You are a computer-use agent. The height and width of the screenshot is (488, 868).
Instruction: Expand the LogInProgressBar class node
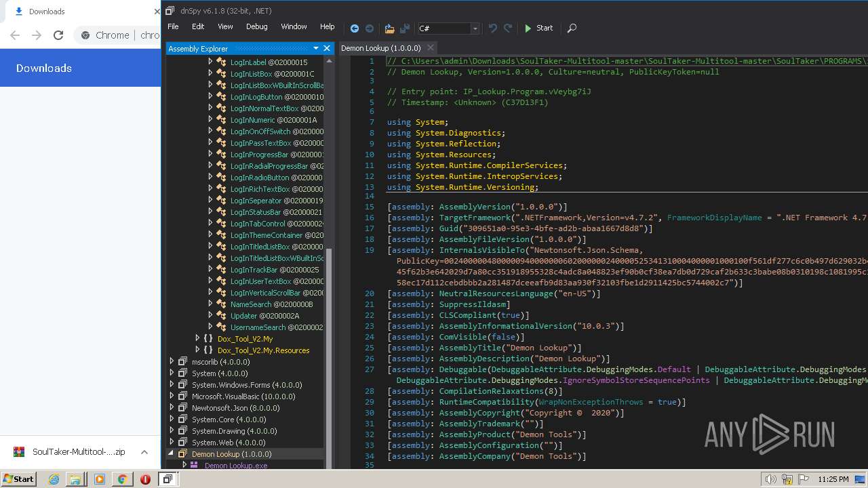(x=210, y=154)
